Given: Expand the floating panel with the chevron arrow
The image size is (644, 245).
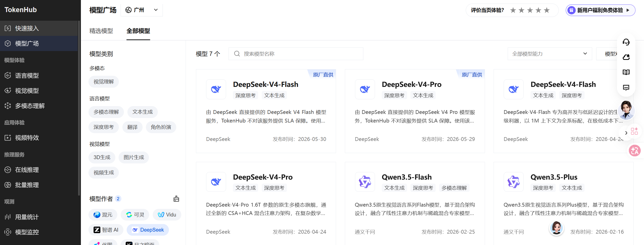Looking at the screenshot, I should click(626, 133).
